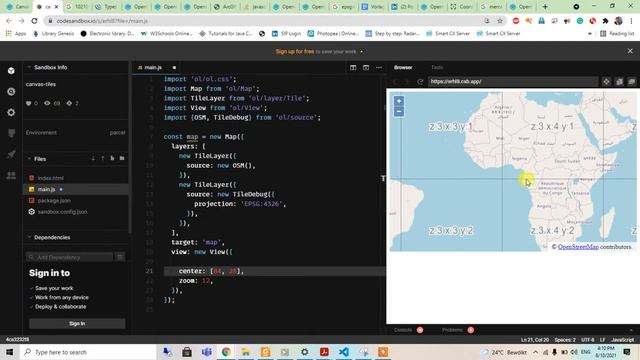Open Visual Studio Code from taskbar
This screenshot has width=640, height=360.
coord(344,352)
